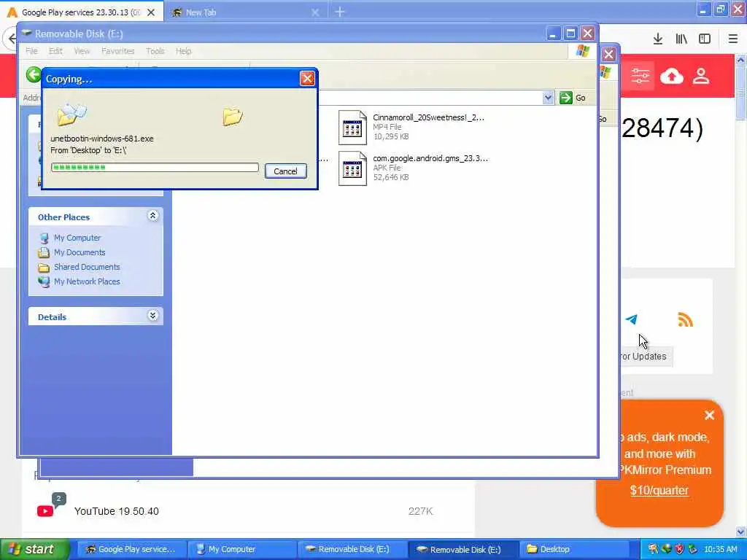Open My Network Places link
The width and height of the screenshot is (747, 560).
coord(87,282)
